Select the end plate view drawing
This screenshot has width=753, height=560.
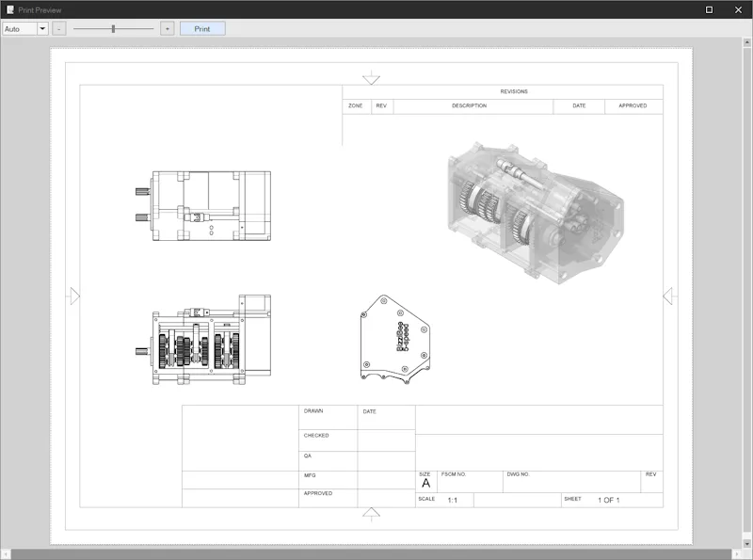point(395,339)
